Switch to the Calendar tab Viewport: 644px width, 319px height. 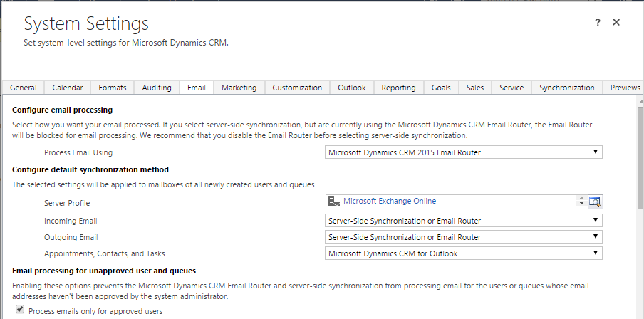68,88
